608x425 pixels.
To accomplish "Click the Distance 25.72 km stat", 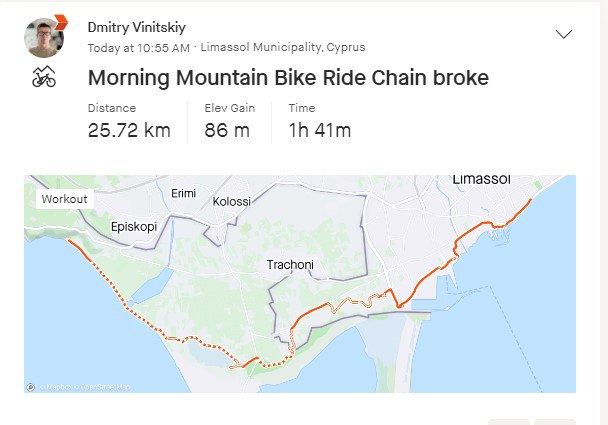I will coord(129,121).
